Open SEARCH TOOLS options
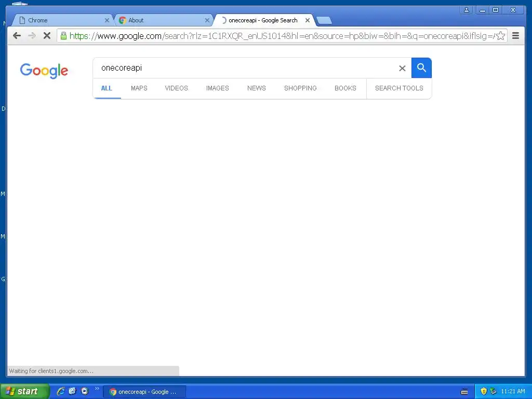The image size is (532, 399). 399,88
